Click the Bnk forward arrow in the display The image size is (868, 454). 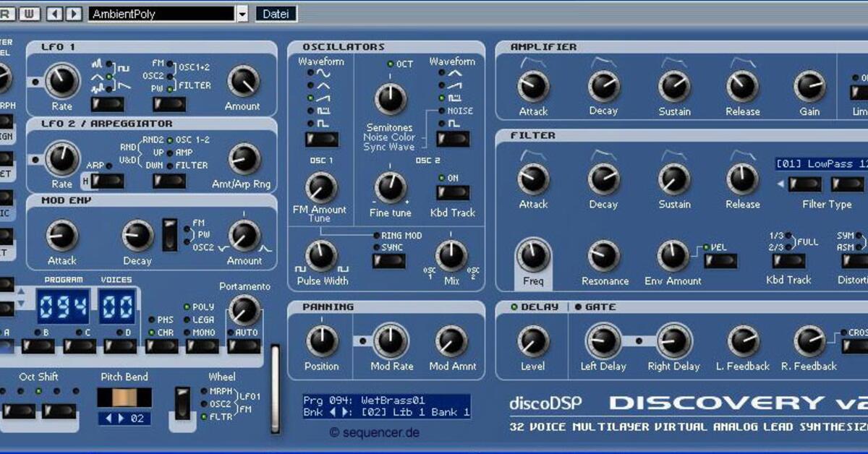344,411
